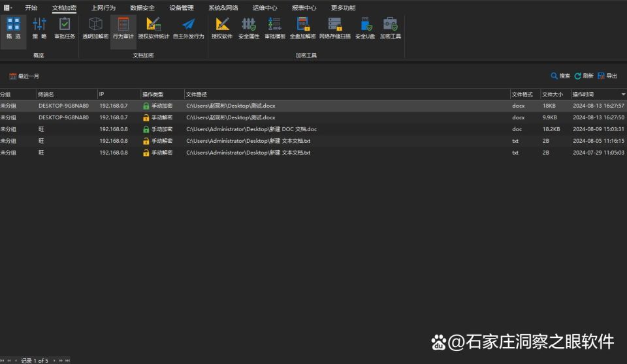Viewport: 627px width, 364px height.
Task: Select path C:\Users\Administrator\Desktop\新建 DOC 文档.doc
Action: 251,129
